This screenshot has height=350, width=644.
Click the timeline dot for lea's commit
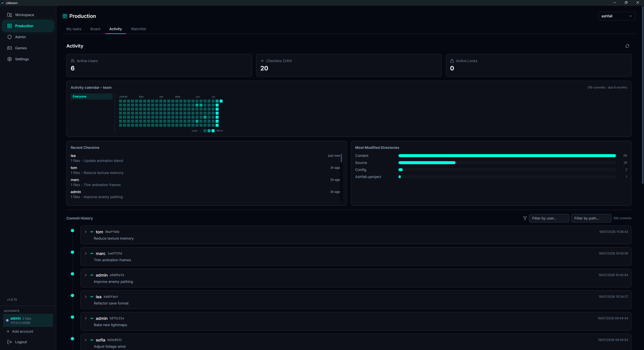[x=72, y=295]
